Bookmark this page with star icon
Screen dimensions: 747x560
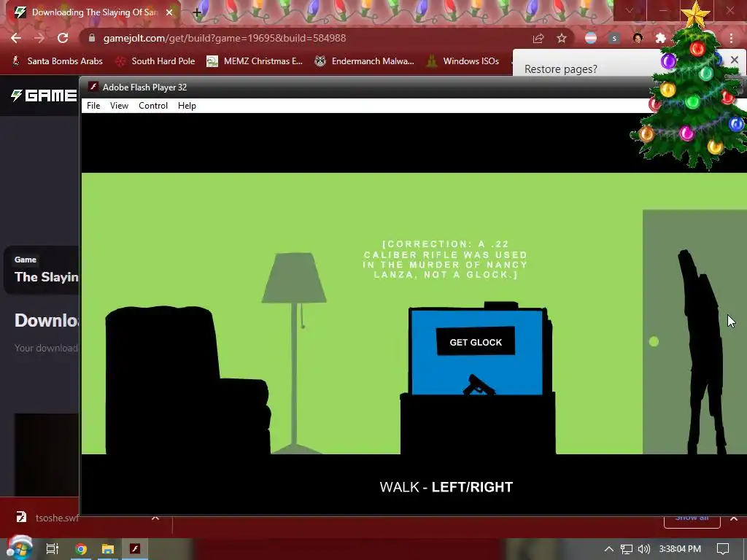point(562,38)
